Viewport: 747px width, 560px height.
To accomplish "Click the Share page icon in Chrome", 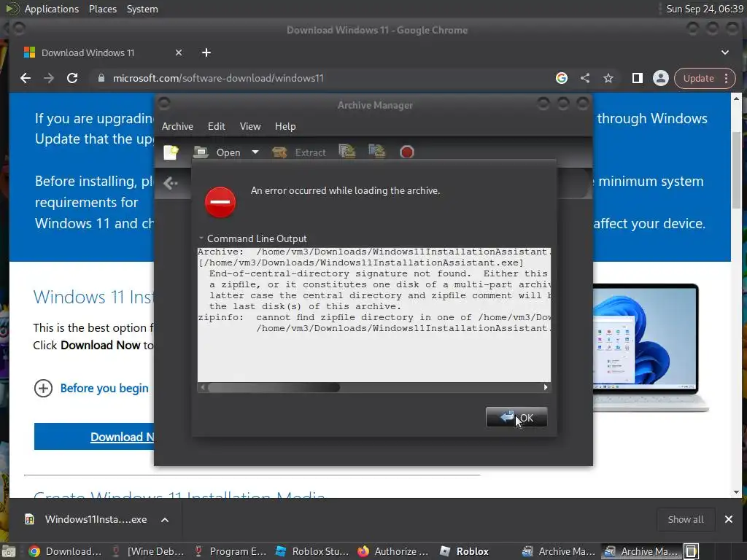I will (585, 78).
